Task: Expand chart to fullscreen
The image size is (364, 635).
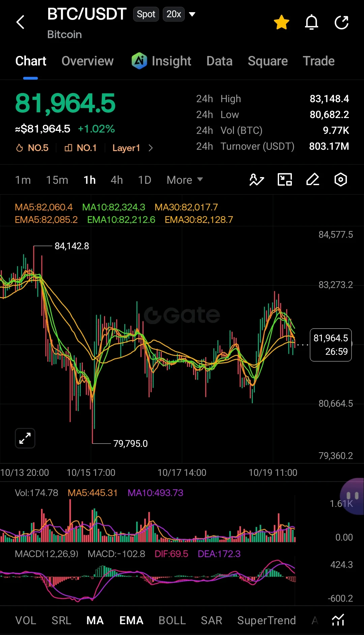Action: point(25,438)
